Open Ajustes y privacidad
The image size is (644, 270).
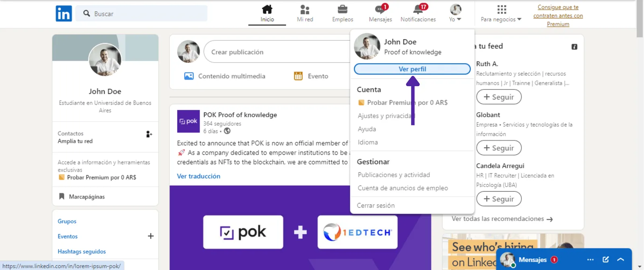[x=386, y=116]
